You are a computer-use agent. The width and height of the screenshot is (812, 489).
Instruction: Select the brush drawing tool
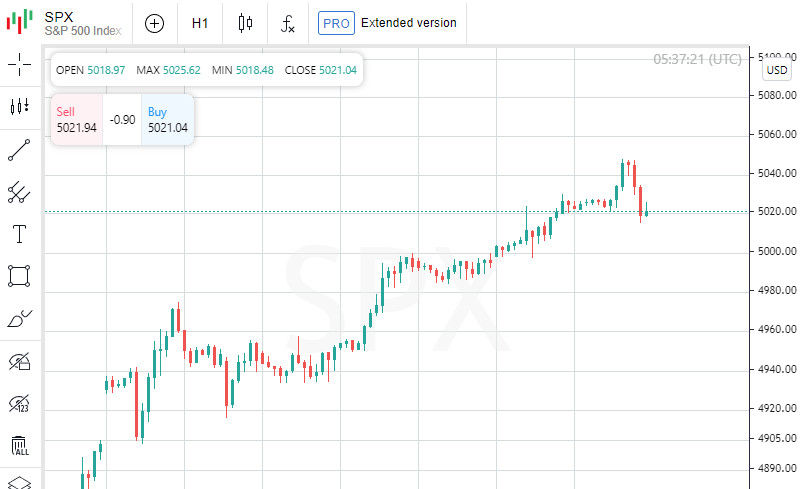point(19,319)
